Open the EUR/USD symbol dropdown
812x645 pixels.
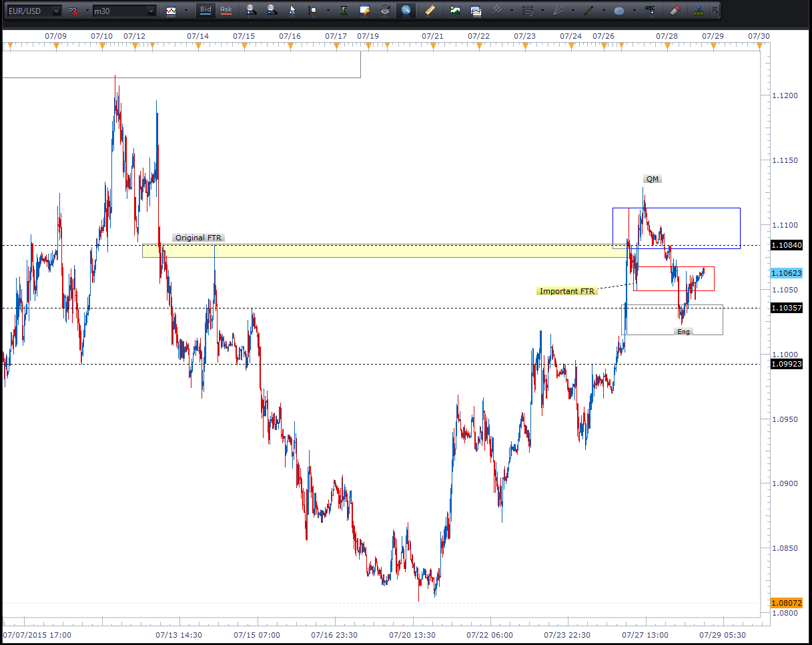click(x=56, y=11)
